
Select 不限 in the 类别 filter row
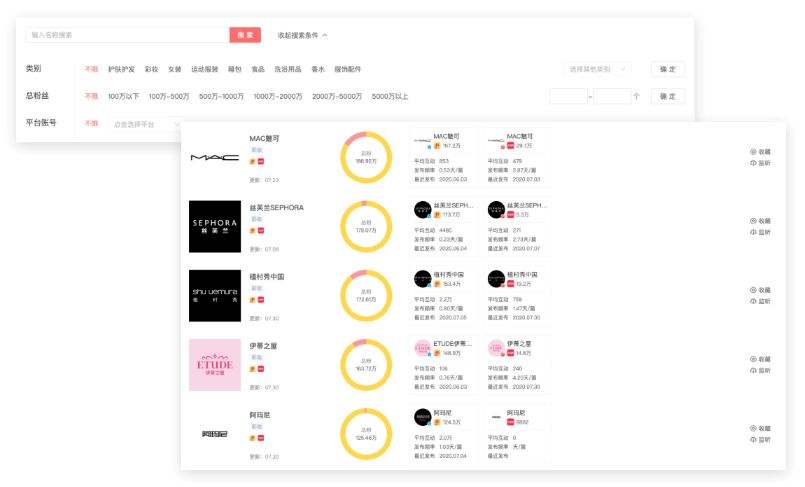click(91, 69)
